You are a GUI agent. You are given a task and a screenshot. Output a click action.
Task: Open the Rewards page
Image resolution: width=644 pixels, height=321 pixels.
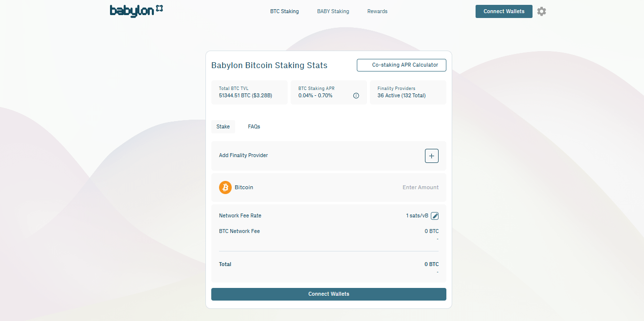click(377, 11)
